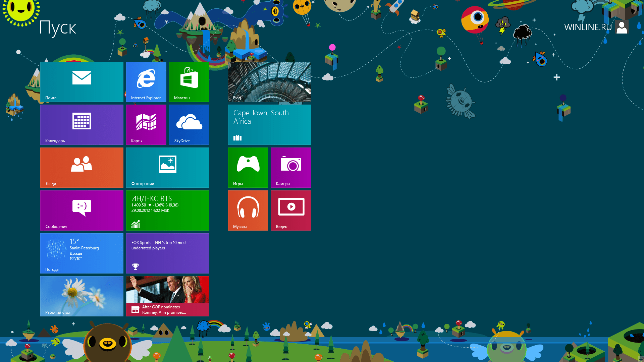Viewport: 644px width, 362px height.
Task: Open the Cape Town travel tile
Action: click(270, 125)
